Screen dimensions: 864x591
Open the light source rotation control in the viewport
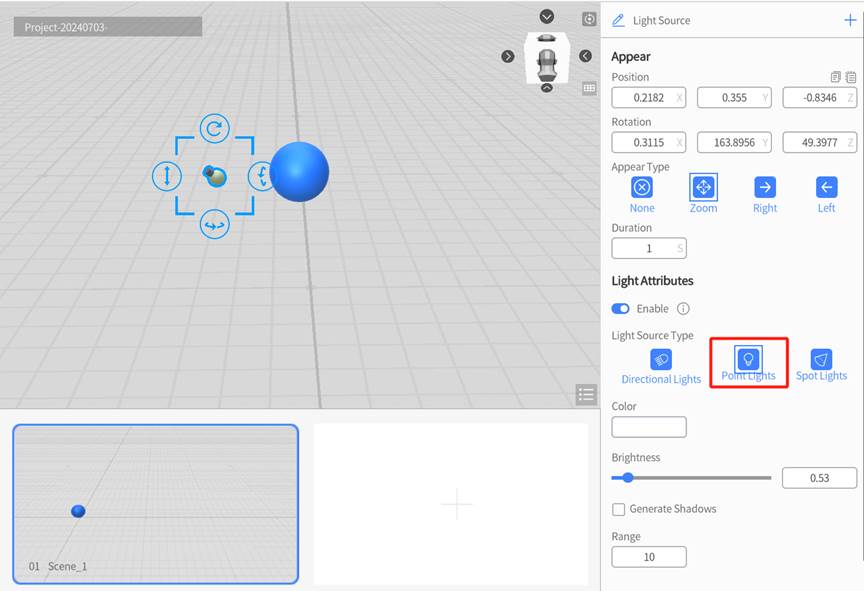213,128
